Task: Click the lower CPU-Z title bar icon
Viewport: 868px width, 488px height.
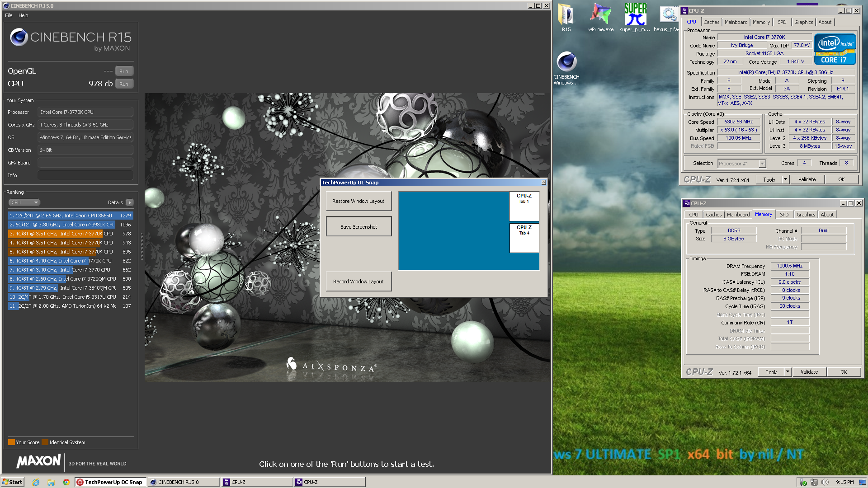Action: (x=687, y=203)
